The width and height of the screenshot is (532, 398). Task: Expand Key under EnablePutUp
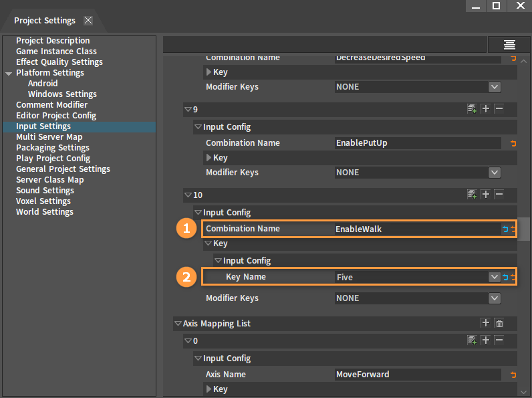(209, 158)
